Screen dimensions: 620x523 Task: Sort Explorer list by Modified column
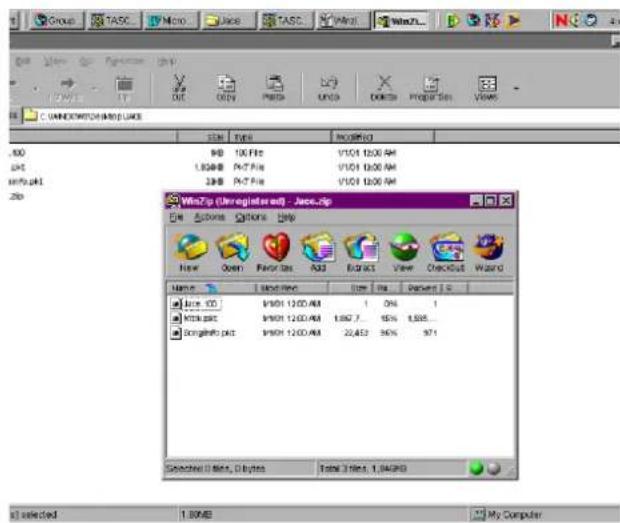(x=383, y=137)
